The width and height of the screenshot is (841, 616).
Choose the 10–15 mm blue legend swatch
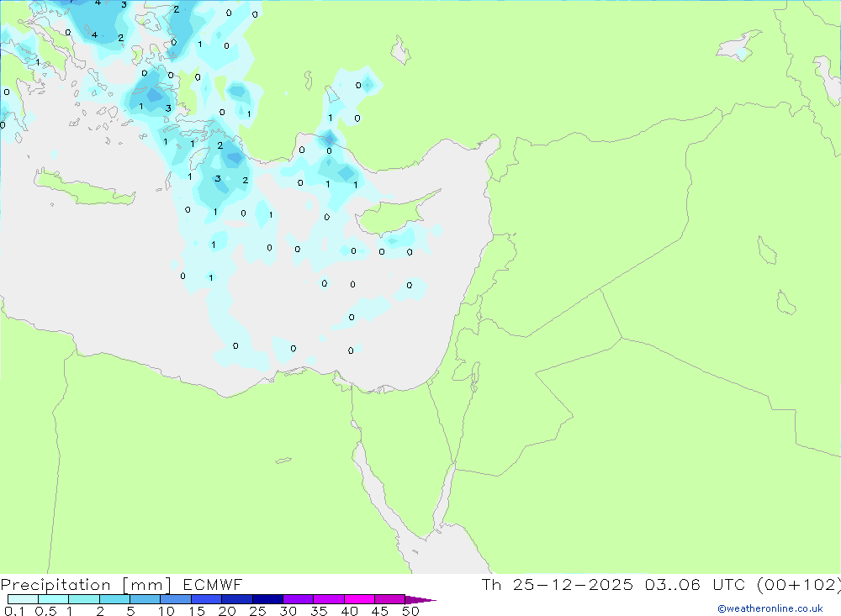coord(176,599)
